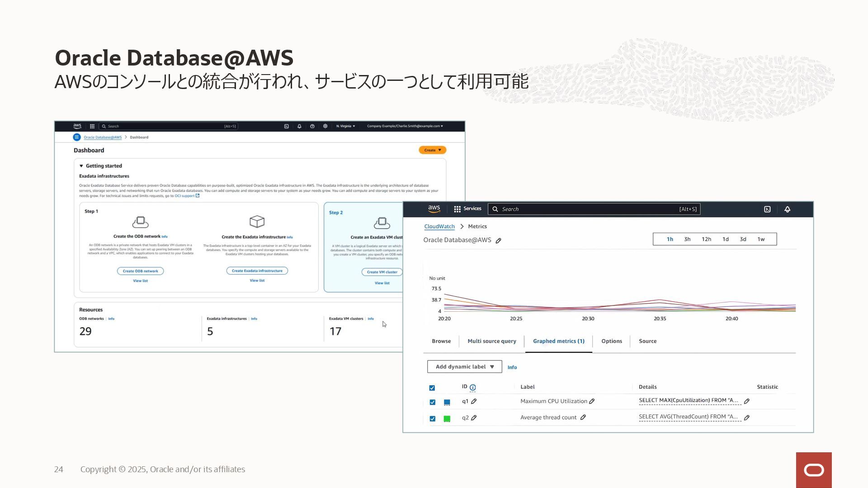Edit the Average thread count label pencil

click(583, 418)
